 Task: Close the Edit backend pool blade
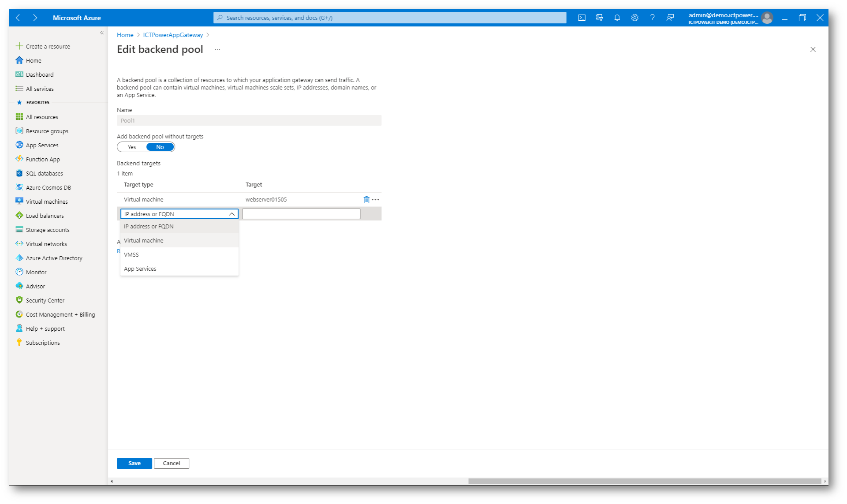(x=813, y=49)
